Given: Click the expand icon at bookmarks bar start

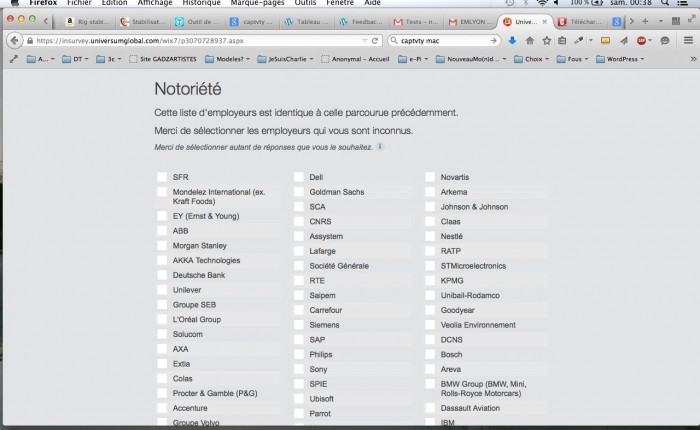Looking at the screenshot, I should click(x=14, y=59).
